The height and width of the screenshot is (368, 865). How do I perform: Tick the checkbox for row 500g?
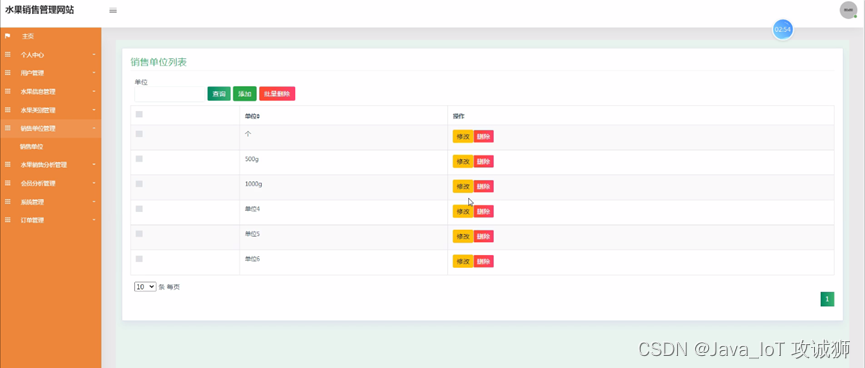point(139,159)
